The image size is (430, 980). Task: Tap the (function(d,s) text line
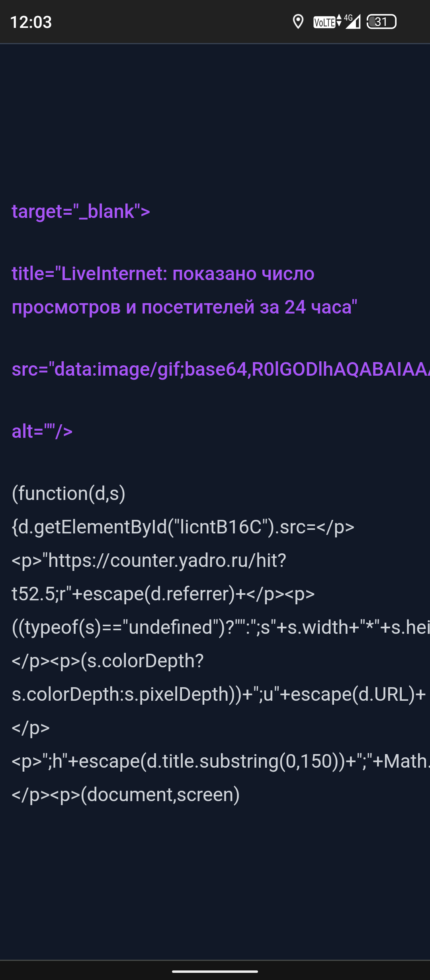point(68,494)
